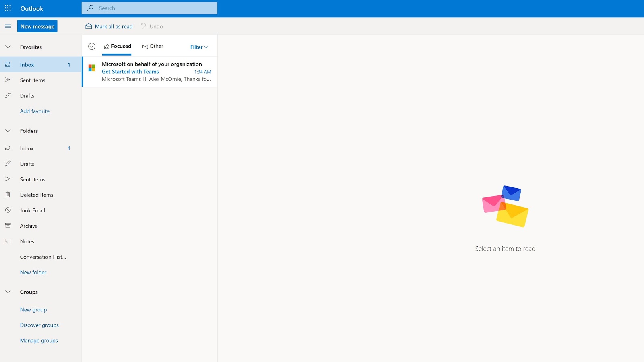Collapse the Favorites section chevron
The image size is (644, 362).
click(x=8, y=47)
